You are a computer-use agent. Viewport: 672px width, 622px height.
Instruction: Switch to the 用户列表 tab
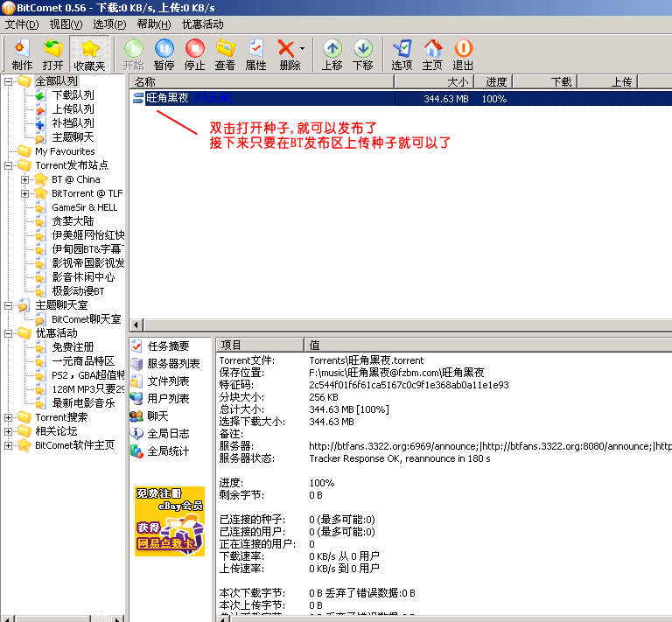click(168, 399)
